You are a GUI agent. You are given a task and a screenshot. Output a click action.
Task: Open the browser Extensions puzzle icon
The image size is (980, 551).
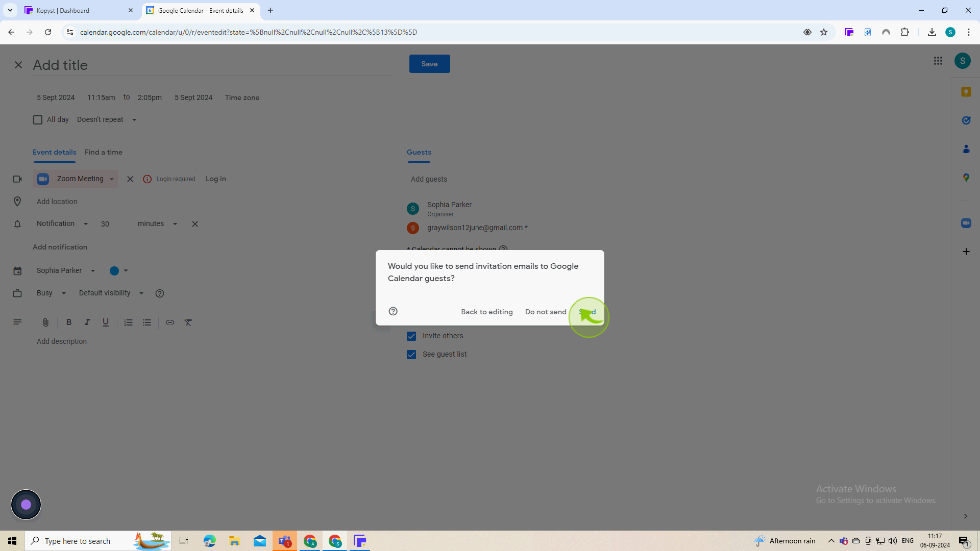tap(904, 32)
